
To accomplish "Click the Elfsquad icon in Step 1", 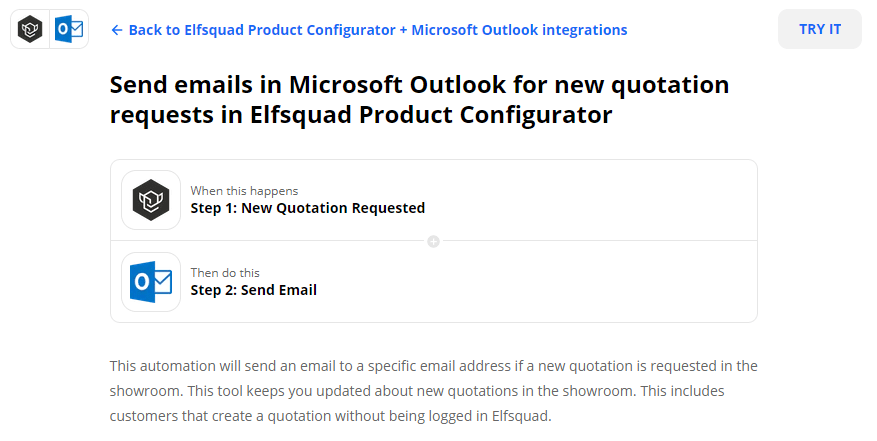I will coord(151,200).
